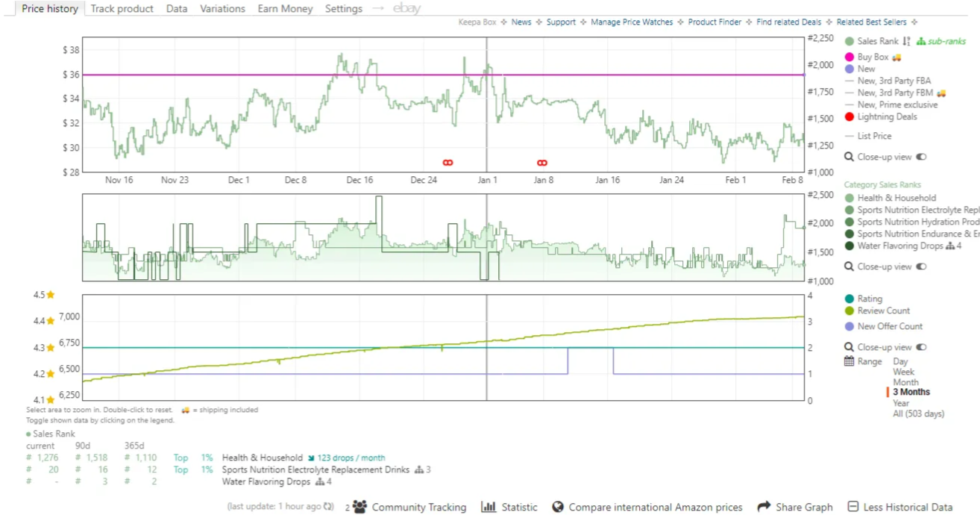Click the first red lightning deal marker near Dec 24
Screen dimensions: 980x515
click(447, 163)
